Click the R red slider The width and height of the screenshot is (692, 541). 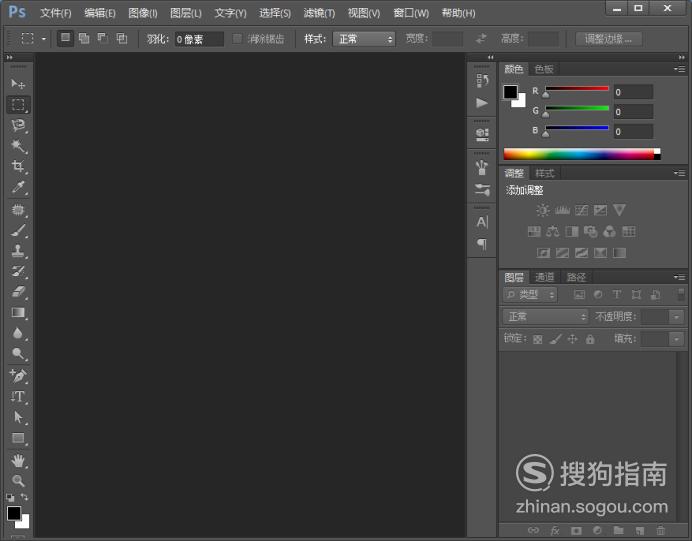pos(577,89)
